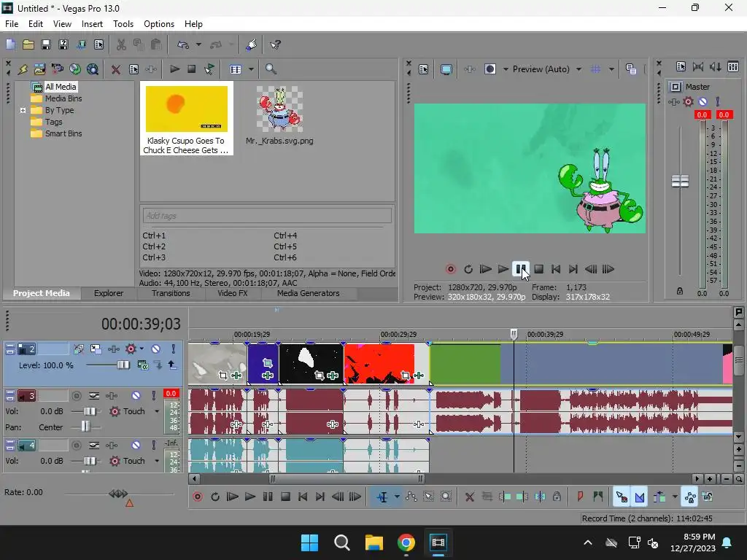Click Track Motion icon on track 2
This screenshot has height=560, width=747.
96,349
